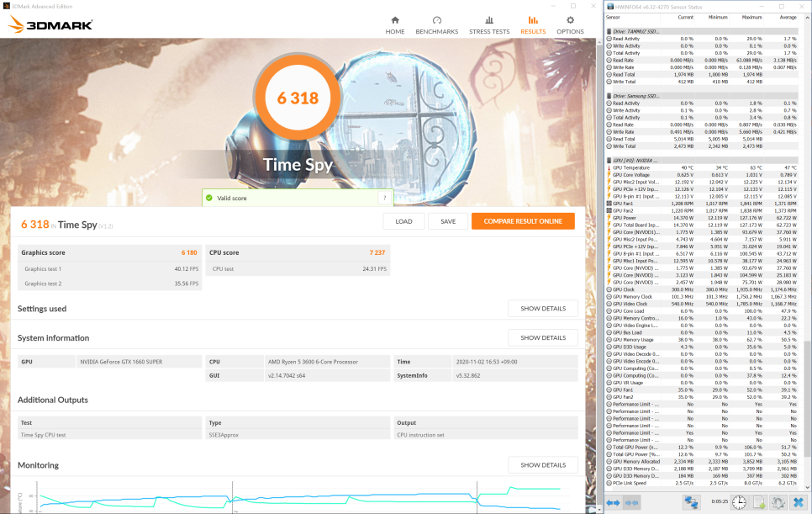Select GPU Core Load row
This screenshot has height=514, width=812.
point(702,311)
